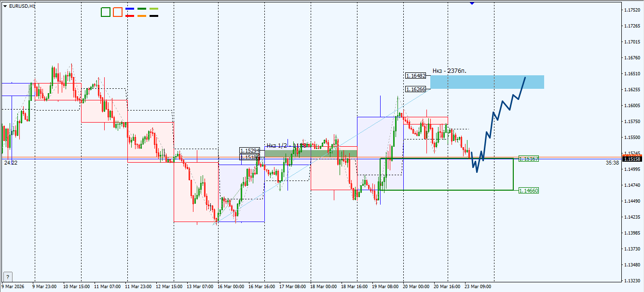This screenshot has width=644, height=292.
Task: Click the 1.15294 level label
Action: pos(249,151)
